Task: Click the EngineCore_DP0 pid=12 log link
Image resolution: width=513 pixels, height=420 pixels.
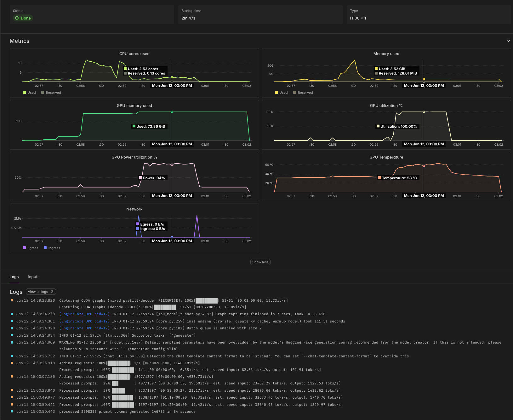Action: [x=84, y=314]
